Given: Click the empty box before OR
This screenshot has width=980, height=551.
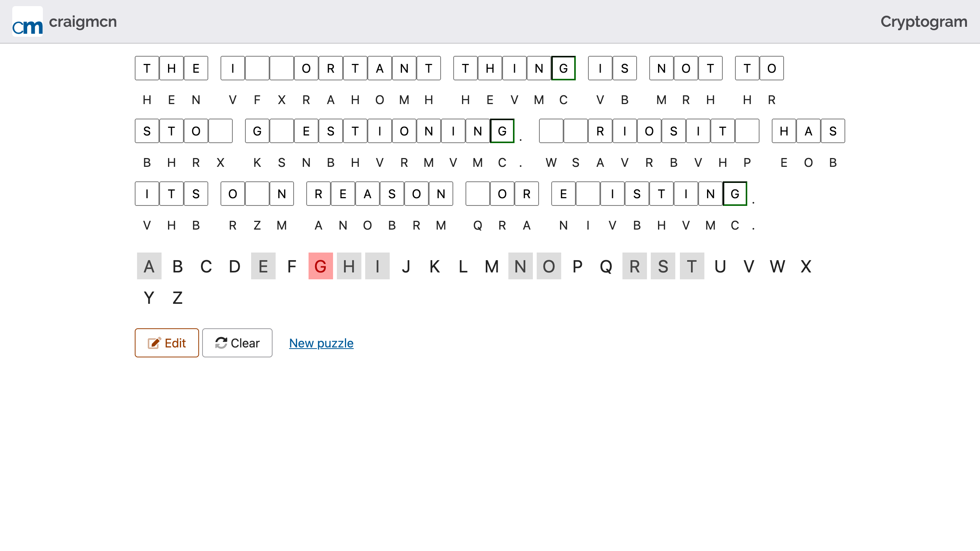Looking at the screenshot, I should point(478,194).
